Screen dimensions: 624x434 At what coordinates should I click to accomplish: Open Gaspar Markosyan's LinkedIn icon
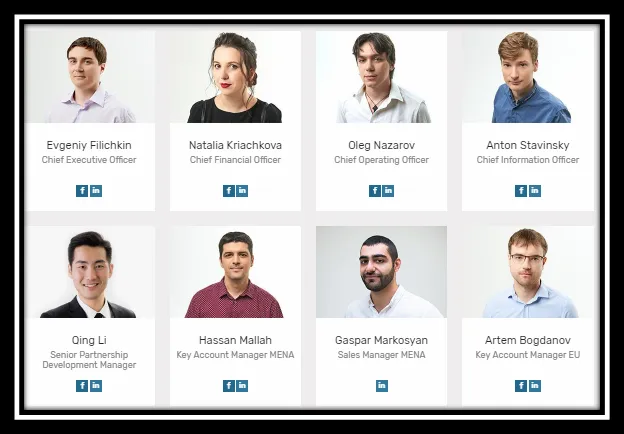[382, 386]
